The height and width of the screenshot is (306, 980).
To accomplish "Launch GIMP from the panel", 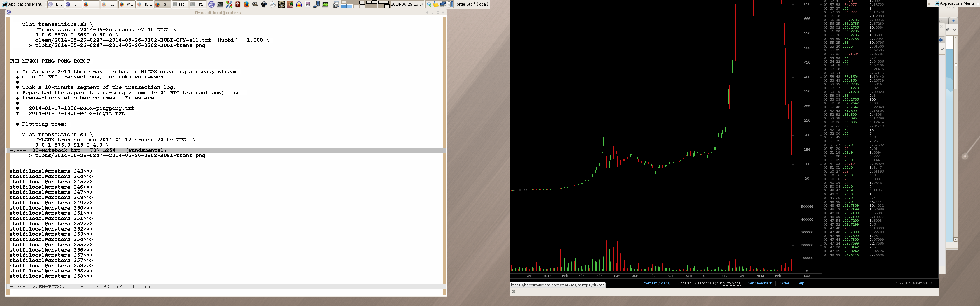I will [255, 5].
